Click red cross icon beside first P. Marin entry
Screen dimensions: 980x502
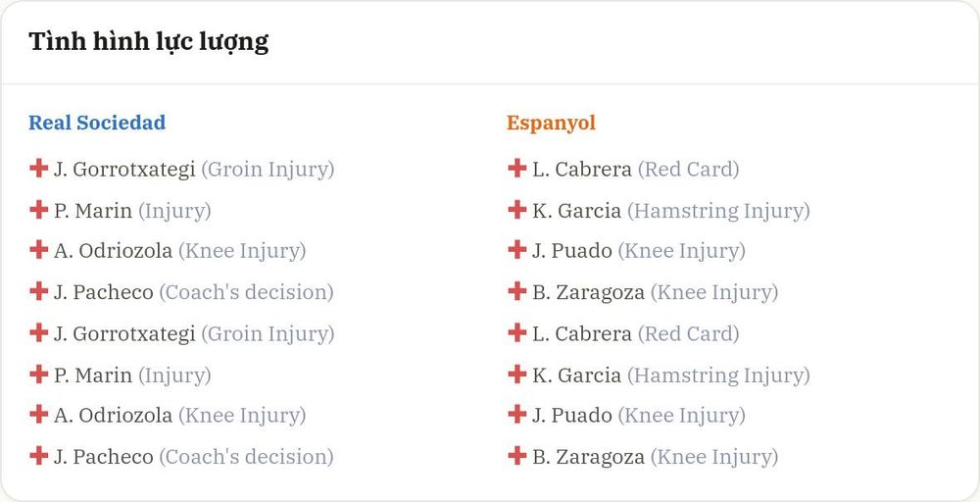[39, 210]
